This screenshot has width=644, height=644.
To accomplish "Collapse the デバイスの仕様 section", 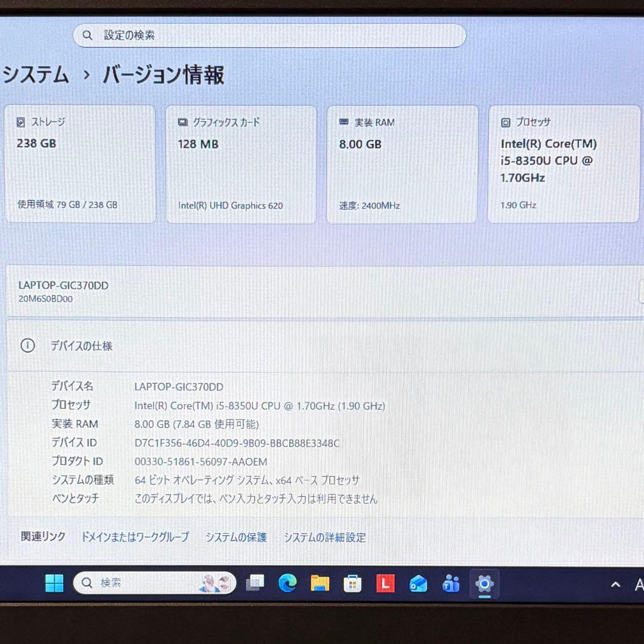I will tap(82, 346).
